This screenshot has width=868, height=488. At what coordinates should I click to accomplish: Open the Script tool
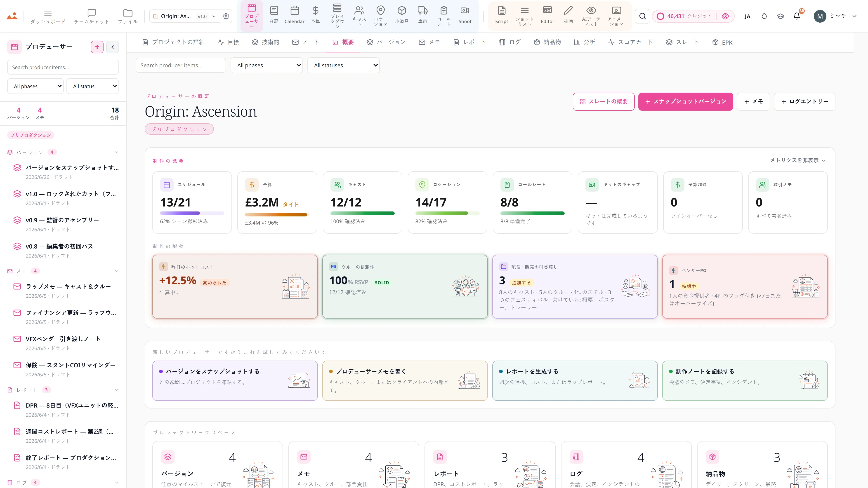[501, 15]
